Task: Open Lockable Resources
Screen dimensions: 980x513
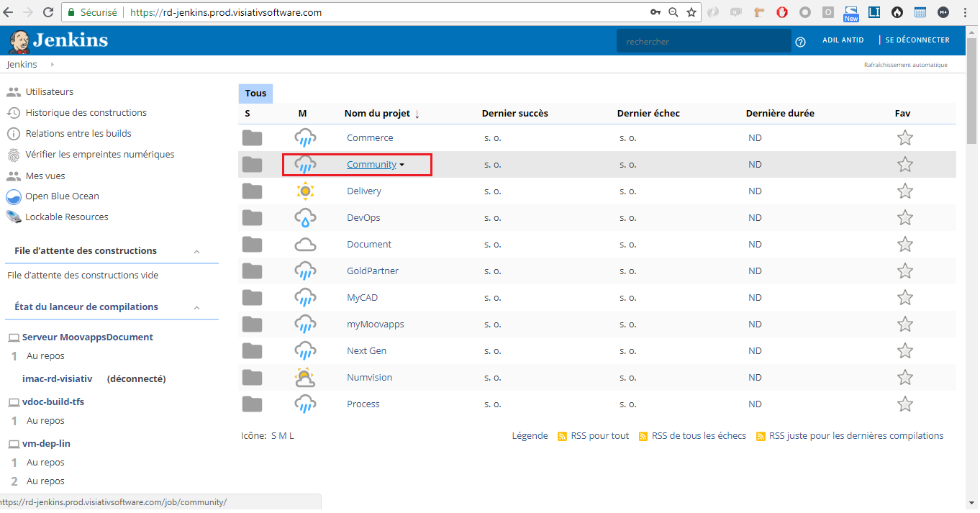Action: (x=67, y=217)
